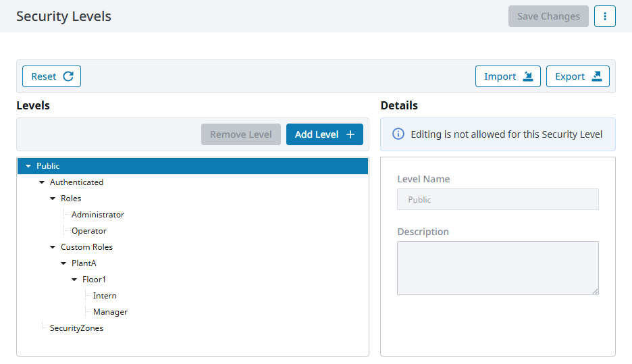Screen dimensions: 632x364
Task: Click the Level Name input field
Action: (x=498, y=199)
